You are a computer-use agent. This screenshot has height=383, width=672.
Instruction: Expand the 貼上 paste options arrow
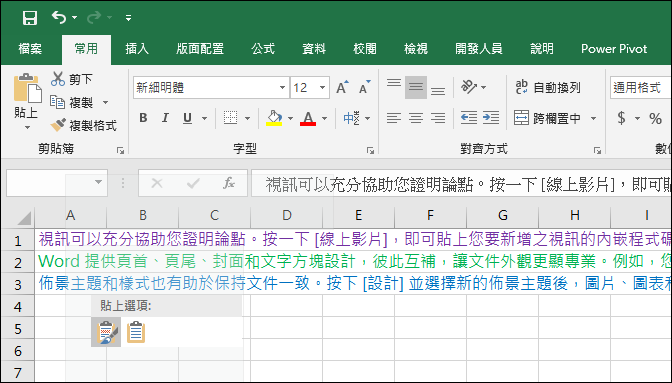tap(27, 127)
